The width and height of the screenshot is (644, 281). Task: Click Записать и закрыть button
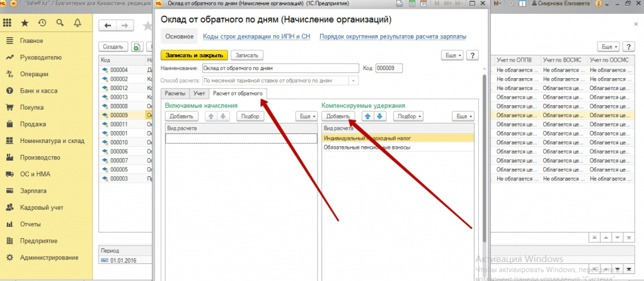pos(194,55)
